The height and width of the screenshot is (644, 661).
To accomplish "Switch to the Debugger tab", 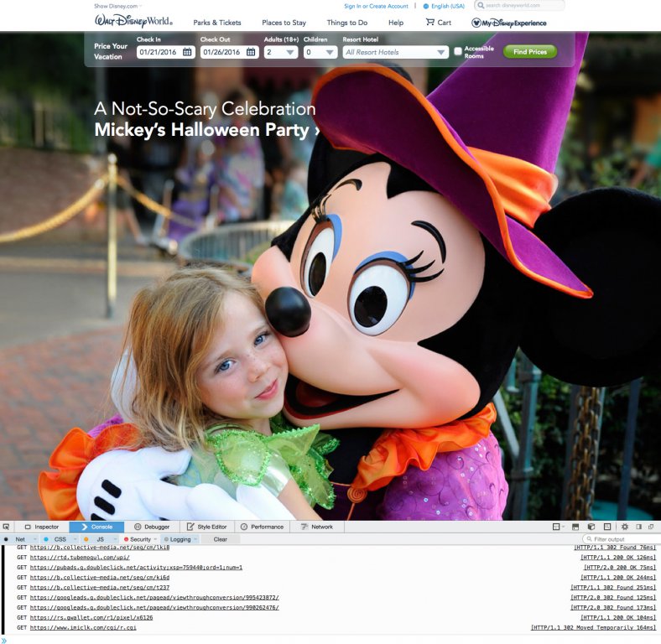I will pos(152,527).
